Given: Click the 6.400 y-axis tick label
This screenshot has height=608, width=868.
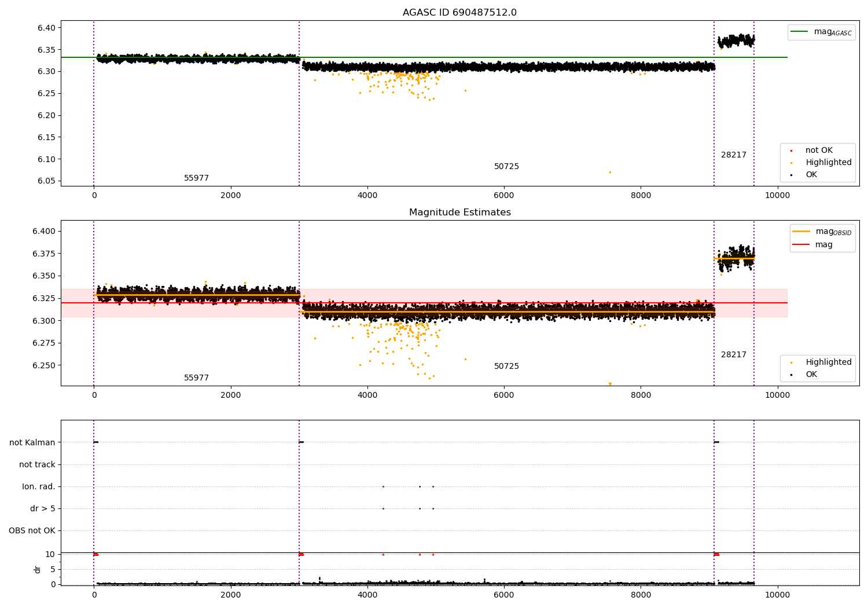Looking at the screenshot, I should 45,231.
